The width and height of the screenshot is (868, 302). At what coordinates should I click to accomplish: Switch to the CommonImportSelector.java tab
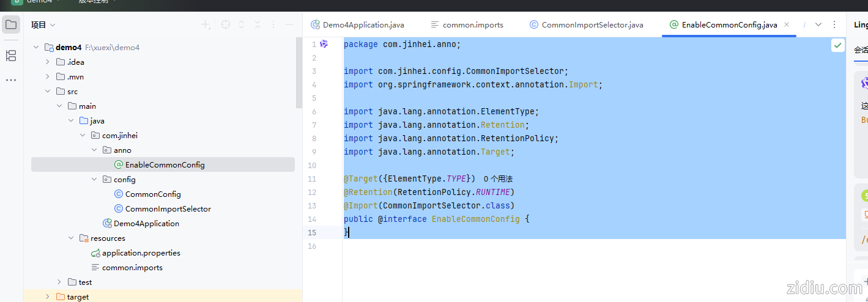click(592, 25)
